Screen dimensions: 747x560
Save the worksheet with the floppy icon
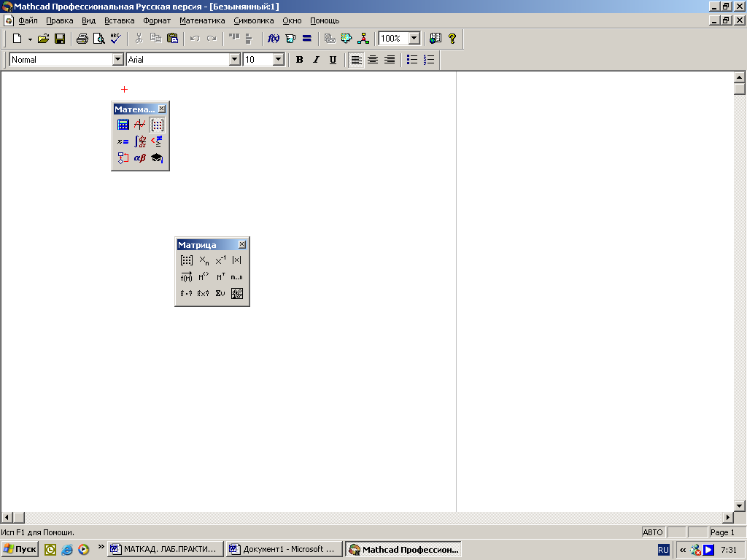[60, 39]
